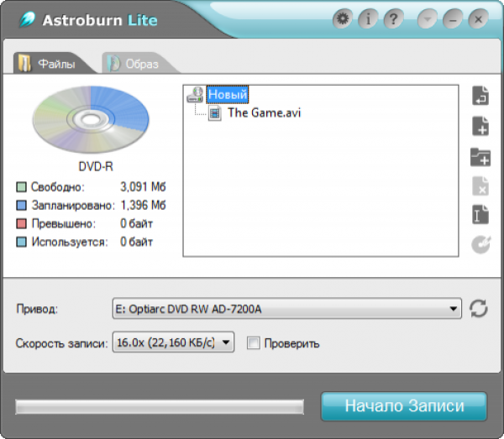504x439 pixels.
Task: Click the disc drive icon beside Новый
Action: coord(195,94)
